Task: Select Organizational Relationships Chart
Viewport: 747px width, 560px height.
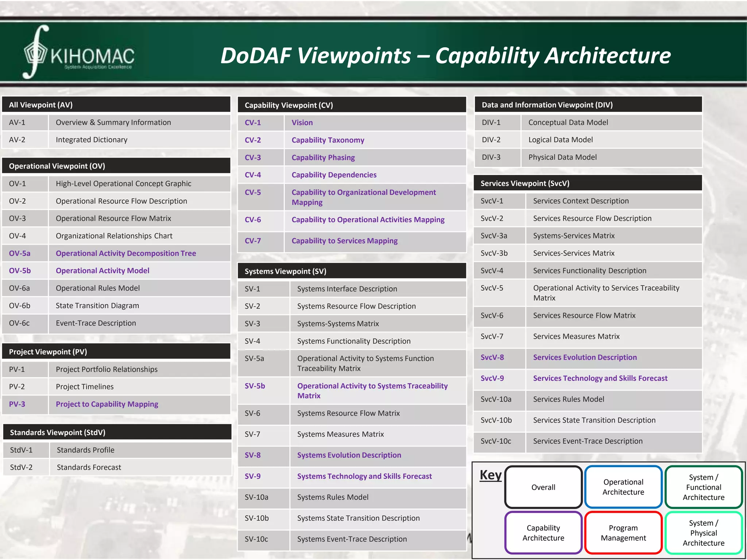Action: pos(114,236)
